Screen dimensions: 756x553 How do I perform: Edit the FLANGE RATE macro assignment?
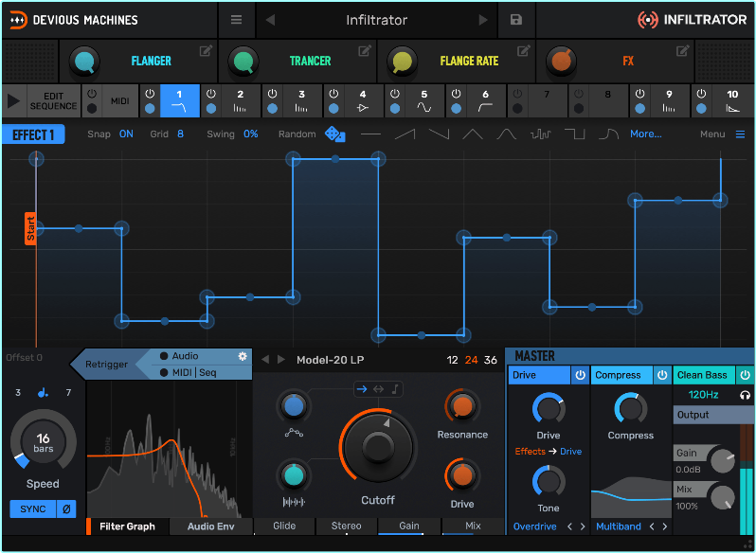tap(524, 50)
